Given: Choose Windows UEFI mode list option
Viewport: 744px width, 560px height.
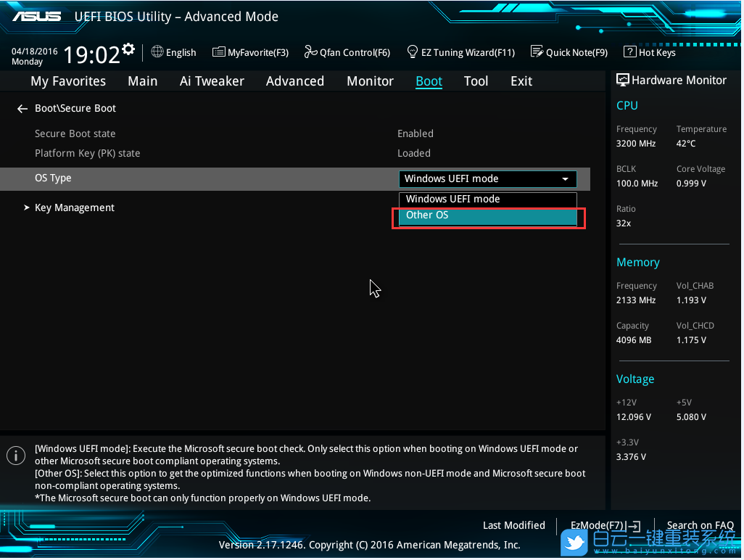Looking at the screenshot, I should coord(487,199).
